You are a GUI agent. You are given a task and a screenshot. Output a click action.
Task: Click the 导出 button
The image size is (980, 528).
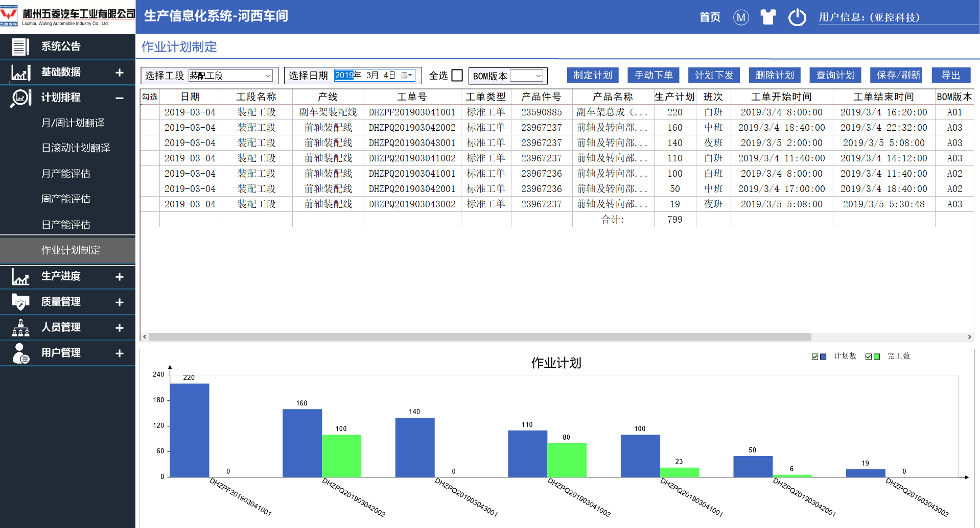(x=951, y=75)
